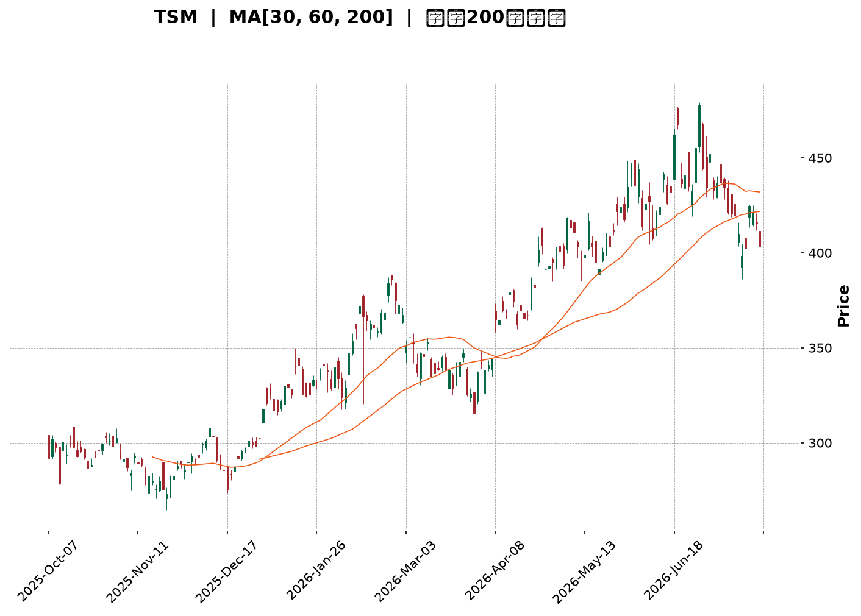The height and width of the screenshot is (616, 861).
Task: Click the 2026-Mar-03 date label
Action: tap(405, 571)
